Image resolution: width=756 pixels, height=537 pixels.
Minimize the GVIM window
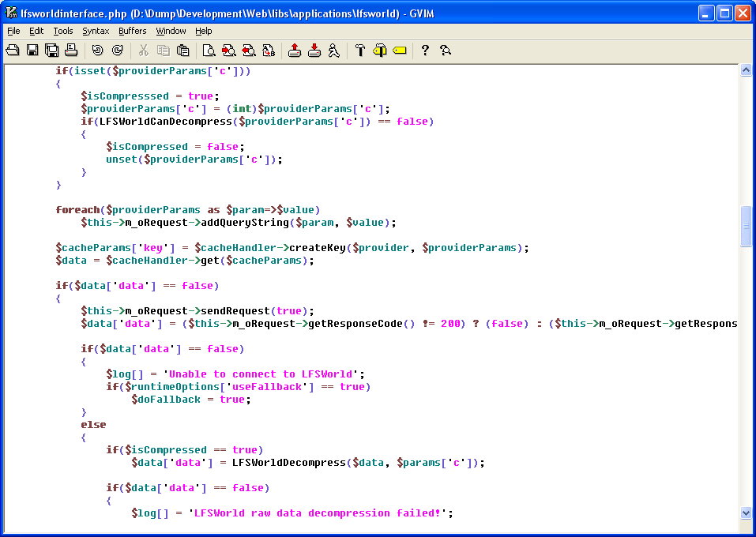pos(706,13)
